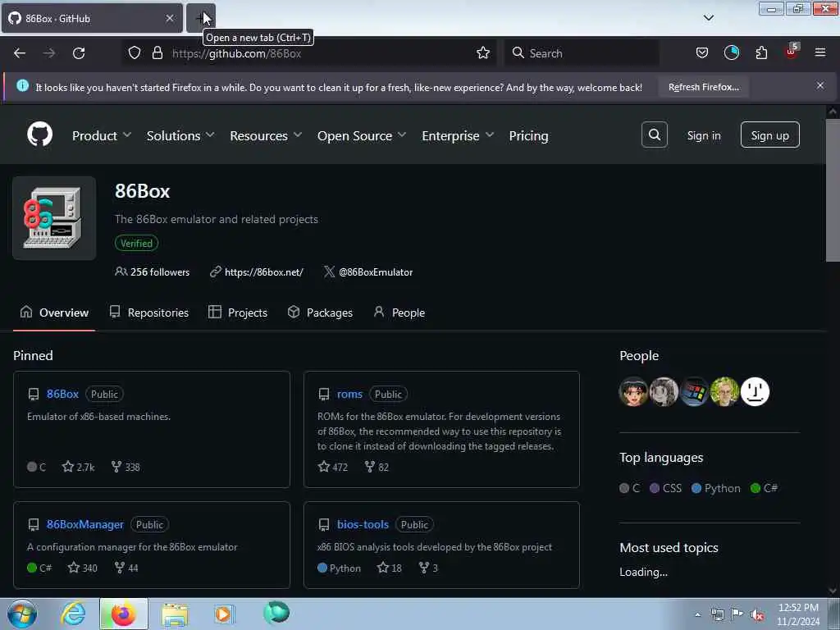This screenshot has width=840, height=630.
Task: Close the 86Box GitHub tab
Action: pos(169,18)
